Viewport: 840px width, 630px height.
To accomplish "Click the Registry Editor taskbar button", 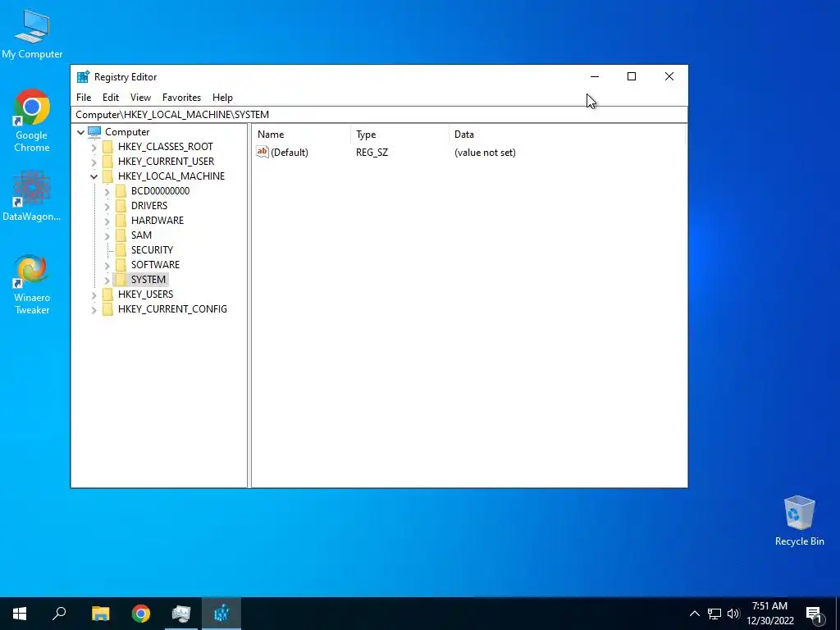I will point(221,614).
